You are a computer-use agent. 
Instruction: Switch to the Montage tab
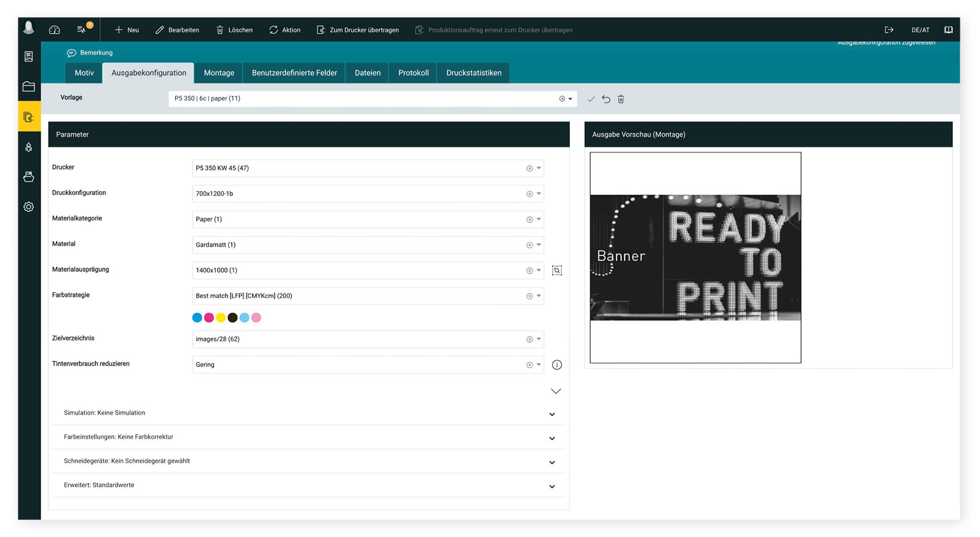point(219,73)
